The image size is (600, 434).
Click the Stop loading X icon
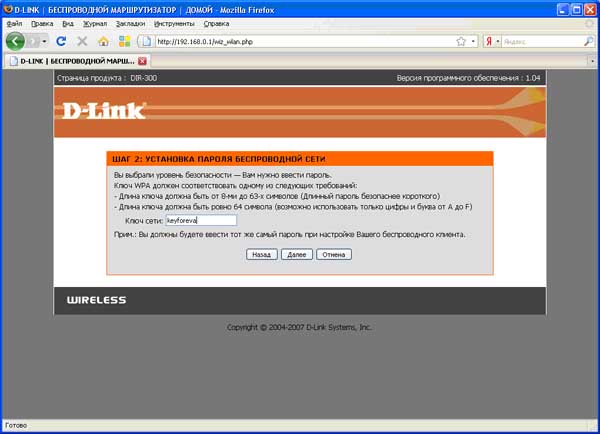click(82, 41)
